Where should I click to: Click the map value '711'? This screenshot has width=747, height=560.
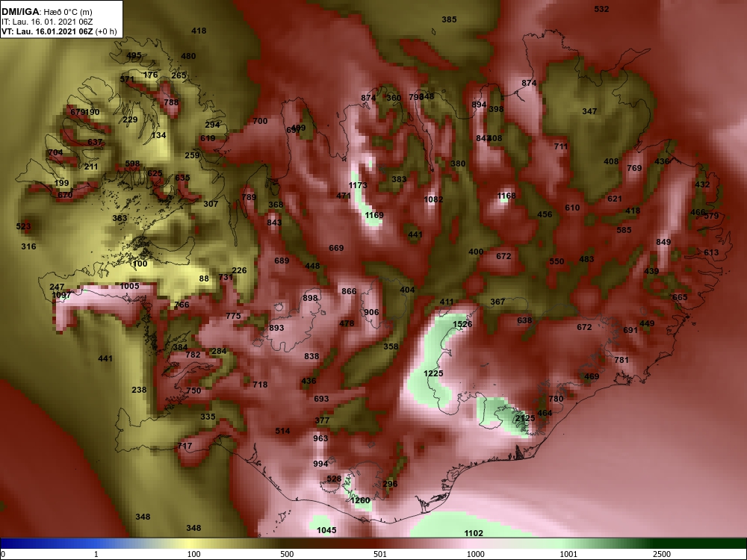coord(561,146)
